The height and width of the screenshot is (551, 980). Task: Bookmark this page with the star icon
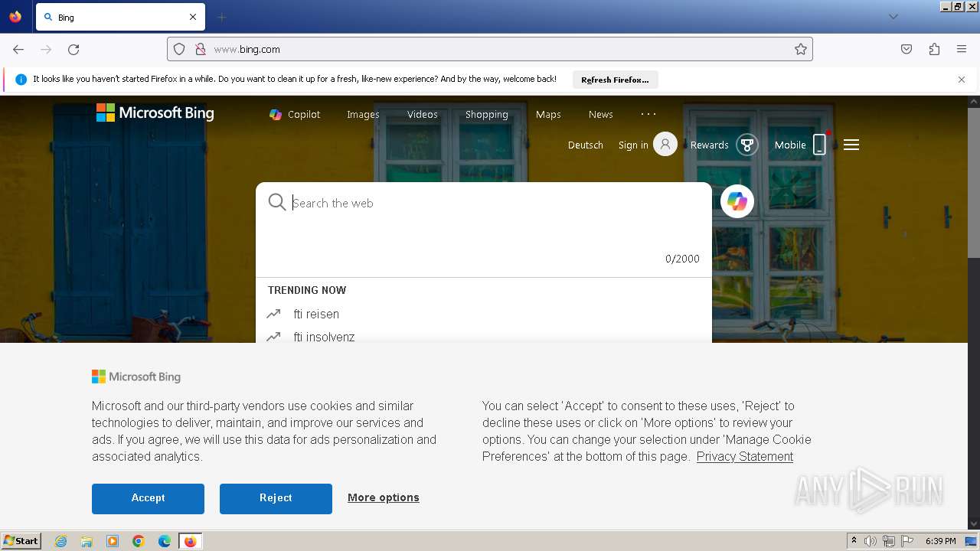pyautogui.click(x=801, y=49)
